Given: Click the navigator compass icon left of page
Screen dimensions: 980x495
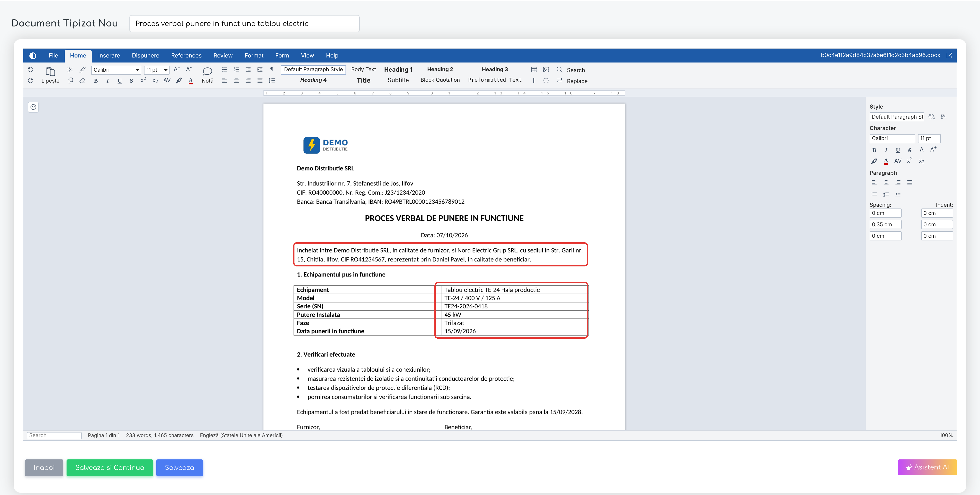Looking at the screenshot, I should coord(33,107).
